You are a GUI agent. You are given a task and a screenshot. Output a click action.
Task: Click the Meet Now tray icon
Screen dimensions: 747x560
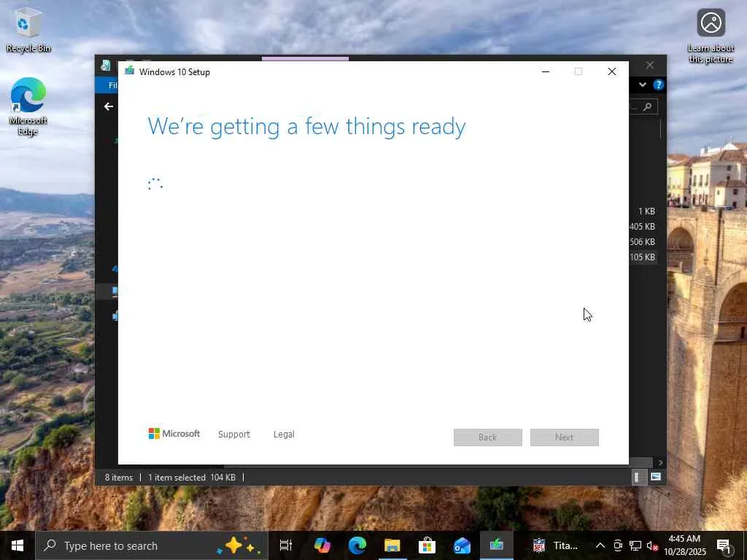618,545
